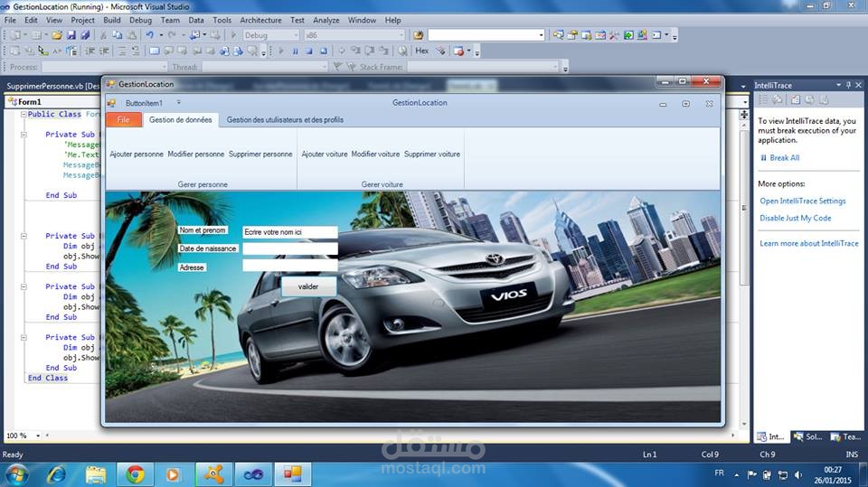Open the 100 % zoom dropdown
Image resolution: width=868 pixels, height=487 pixels.
[x=38, y=435]
